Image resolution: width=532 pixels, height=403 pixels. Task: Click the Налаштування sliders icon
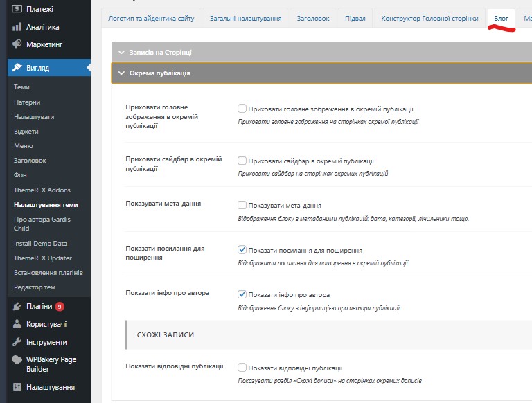(17, 386)
